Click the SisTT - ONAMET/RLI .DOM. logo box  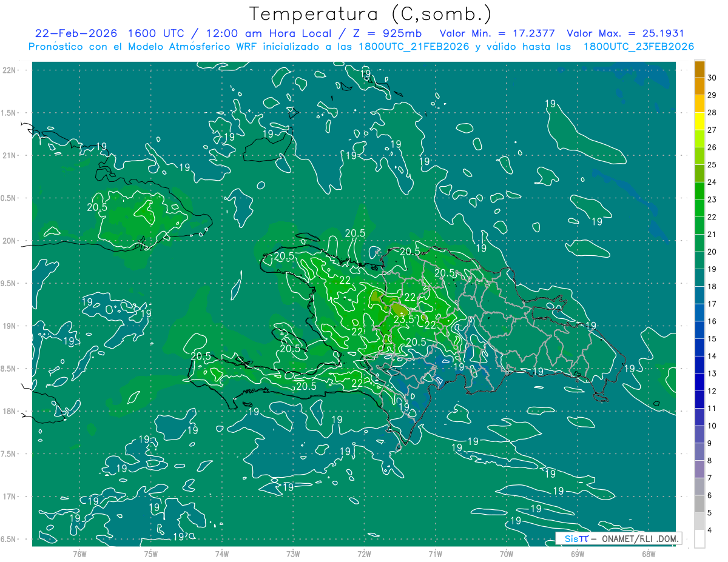(x=619, y=538)
